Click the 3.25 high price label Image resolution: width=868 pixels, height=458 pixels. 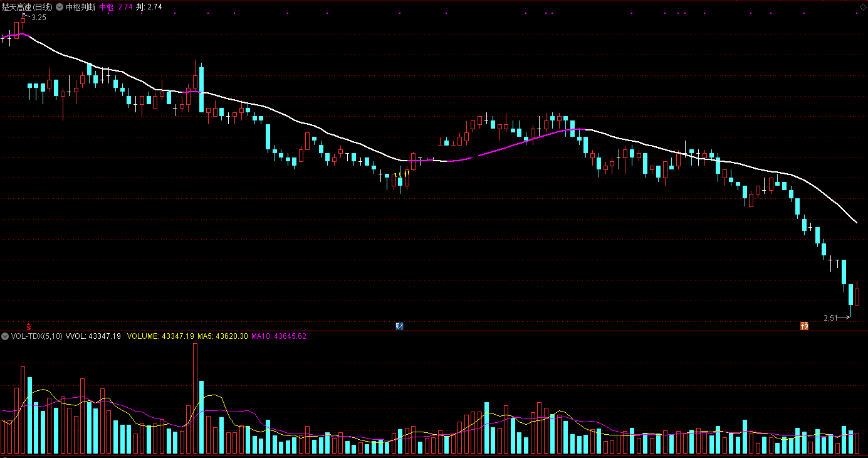[39, 18]
